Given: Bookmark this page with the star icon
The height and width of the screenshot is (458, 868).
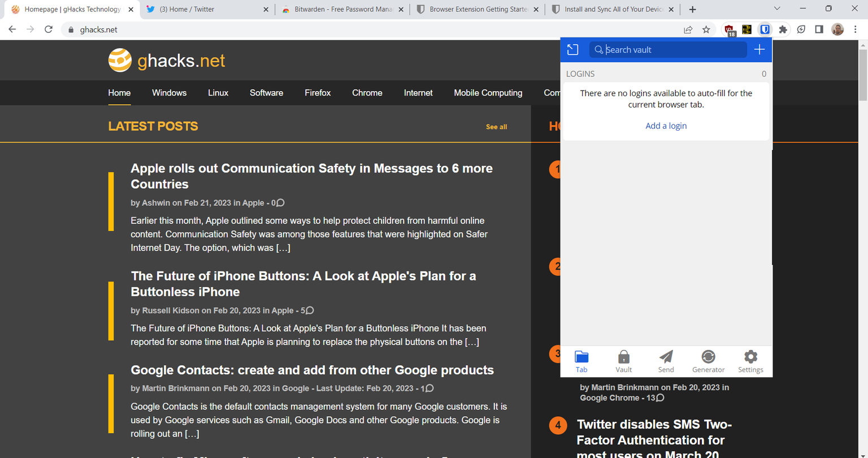Looking at the screenshot, I should click(x=706, y=29).
